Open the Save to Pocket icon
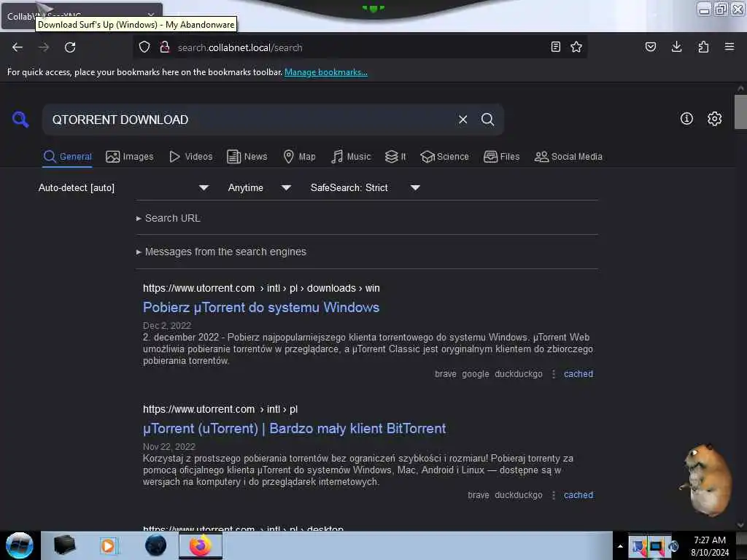 651,47
